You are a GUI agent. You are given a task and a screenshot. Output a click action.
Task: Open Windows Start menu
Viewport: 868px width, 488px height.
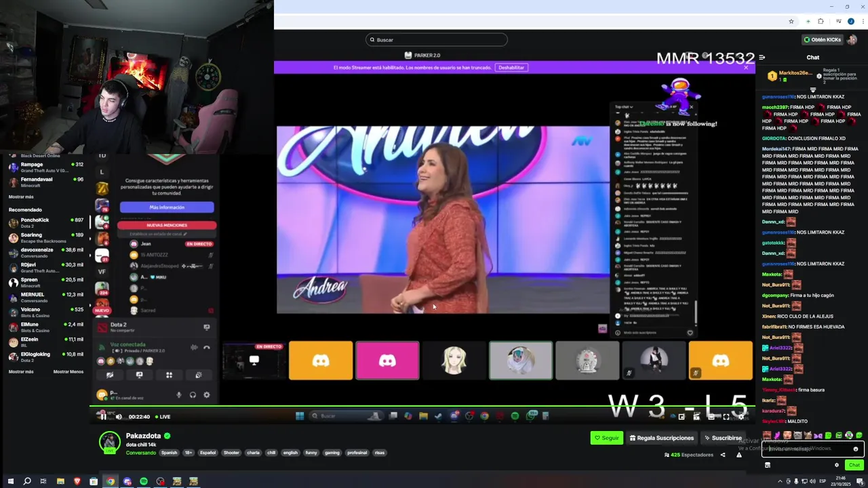9,481
